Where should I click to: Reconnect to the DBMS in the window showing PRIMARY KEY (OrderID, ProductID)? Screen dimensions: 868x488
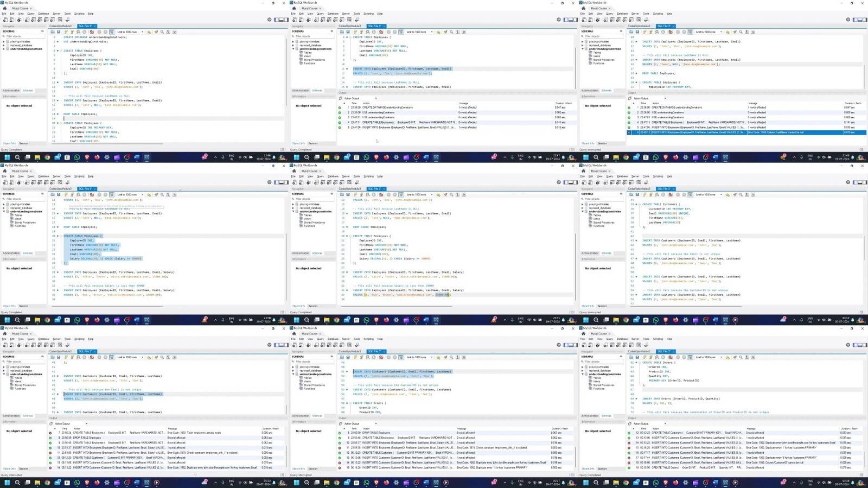646,345
